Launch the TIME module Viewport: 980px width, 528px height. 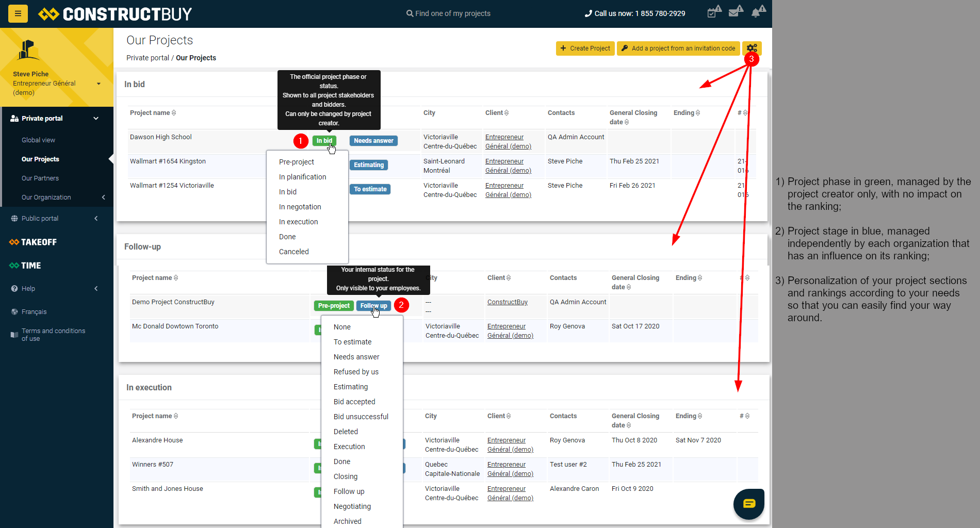(25, 265)
